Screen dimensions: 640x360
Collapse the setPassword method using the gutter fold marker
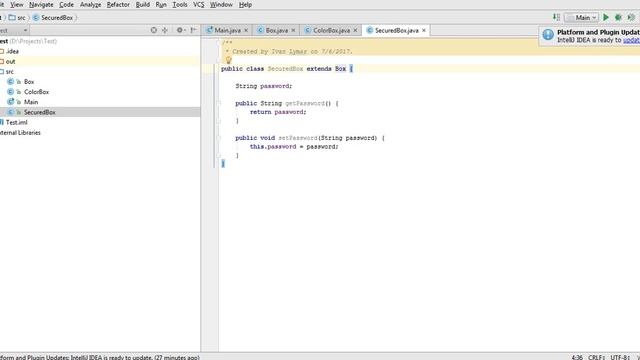point(218,138)
